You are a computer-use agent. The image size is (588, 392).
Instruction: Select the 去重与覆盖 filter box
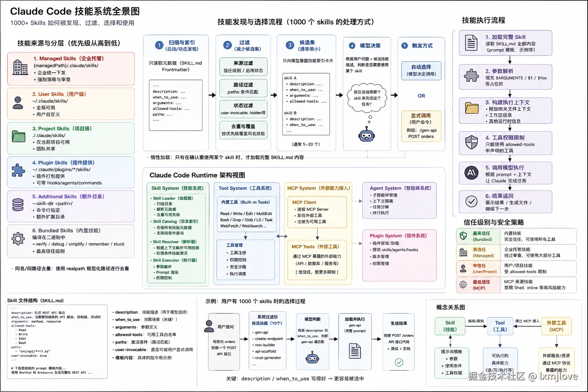(243, 130)
